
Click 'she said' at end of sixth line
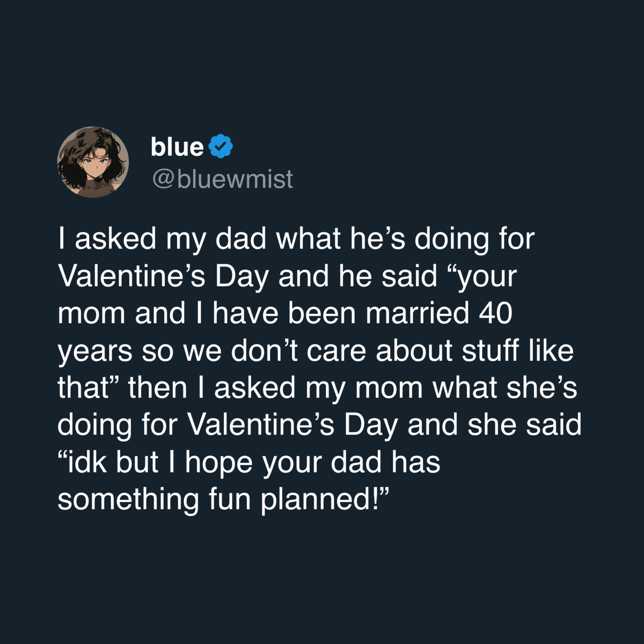pyautogui.click(x=524, y=425)
